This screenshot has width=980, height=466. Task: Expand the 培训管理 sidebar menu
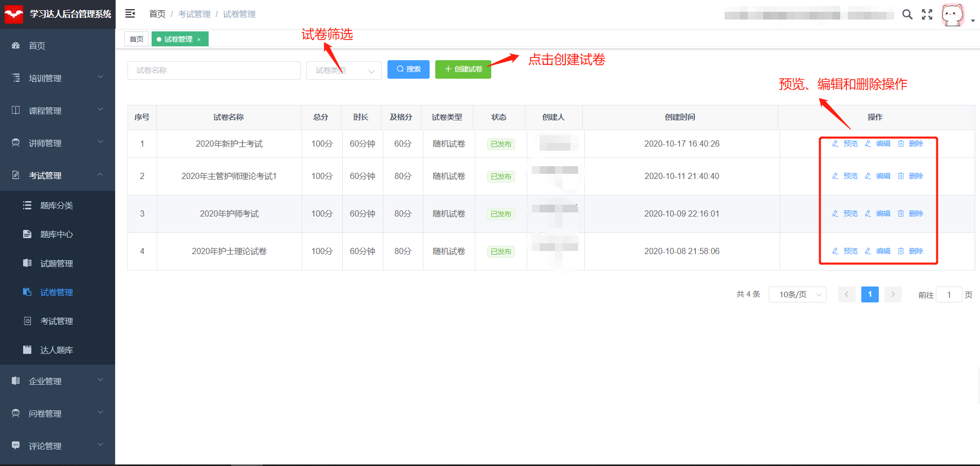(58, 78)
